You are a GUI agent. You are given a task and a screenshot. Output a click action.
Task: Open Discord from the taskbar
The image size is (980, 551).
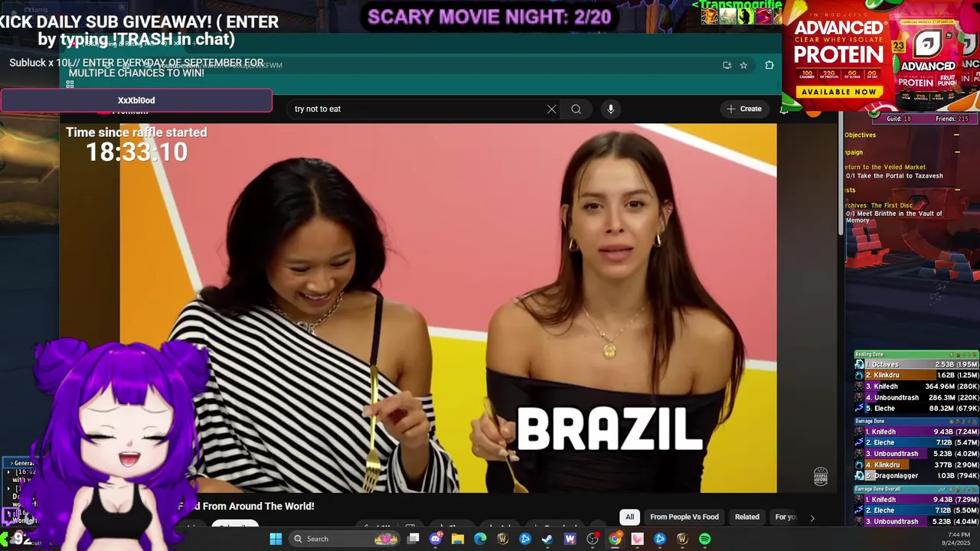436,539
